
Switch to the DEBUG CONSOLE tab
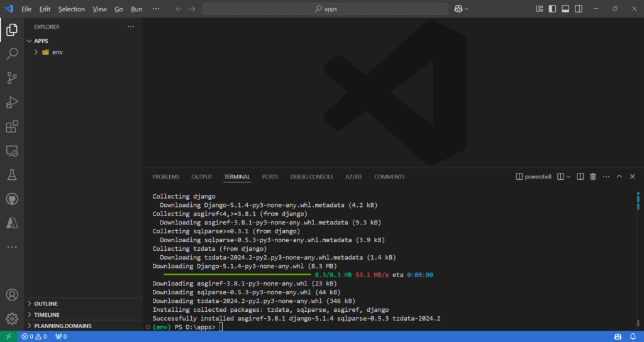[312, 177]
